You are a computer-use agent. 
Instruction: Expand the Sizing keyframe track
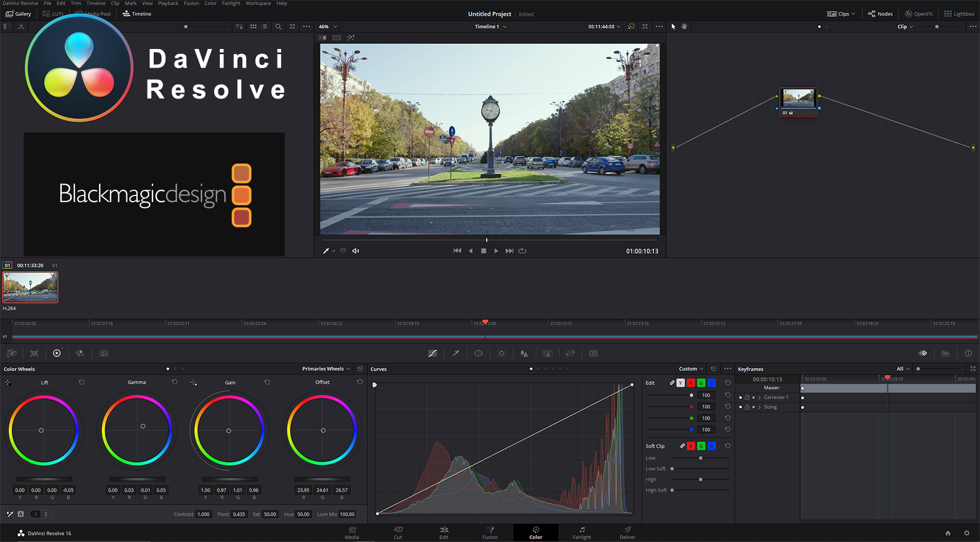(x=760, y=407)
